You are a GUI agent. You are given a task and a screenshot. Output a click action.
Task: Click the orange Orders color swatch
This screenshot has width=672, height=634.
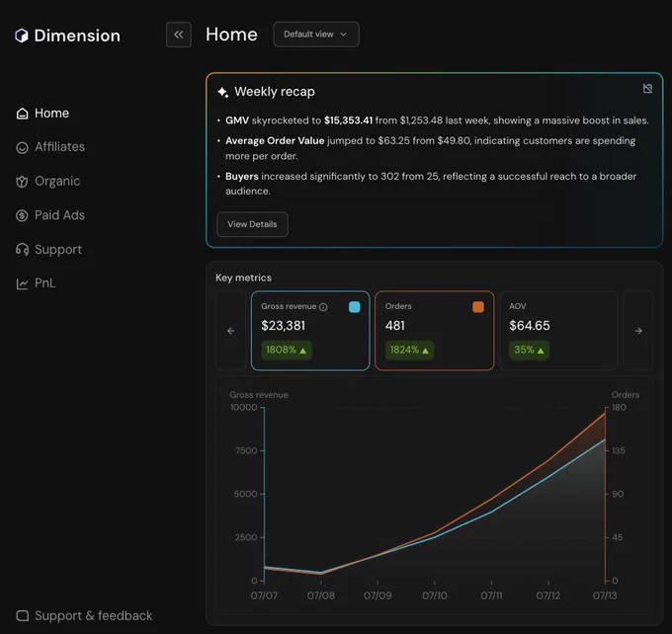(478, 307)
